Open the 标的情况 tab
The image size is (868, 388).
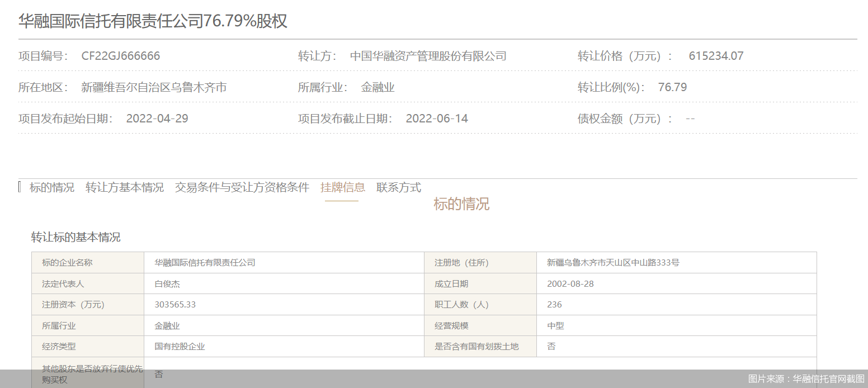point(51,188)
